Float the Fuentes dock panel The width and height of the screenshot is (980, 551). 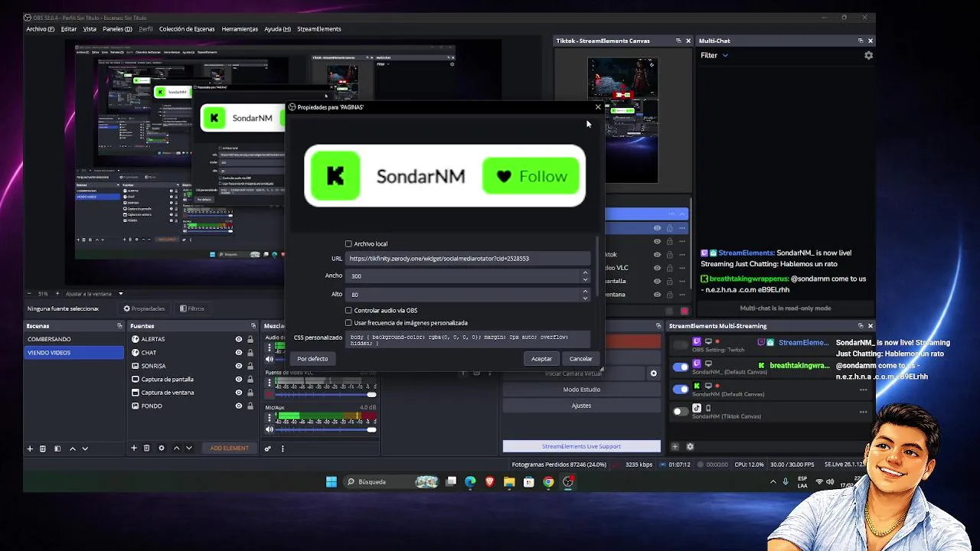click(x=253, y=326)
